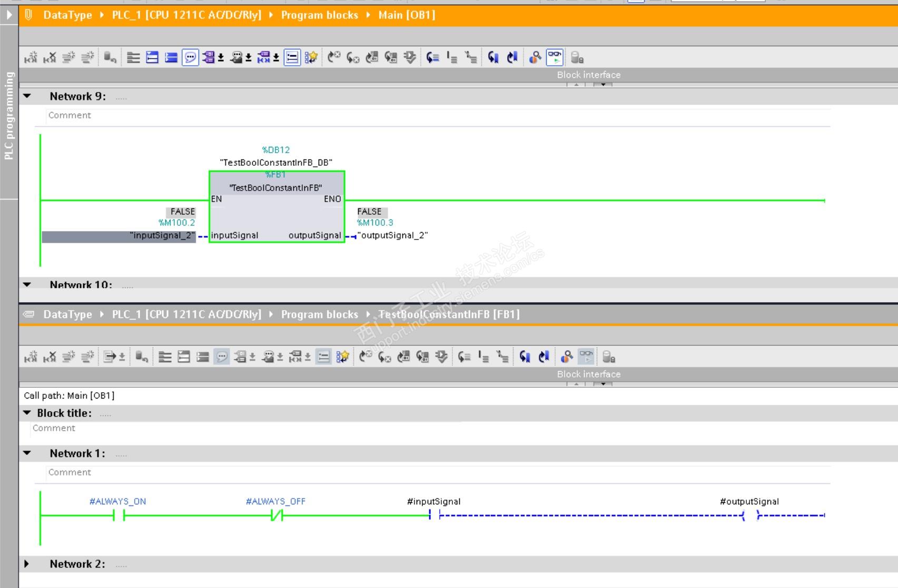Screen dimensions: 898x588
Task: Select the "inputSignal_2" operand on the FB call
Action: click(162, 235)
